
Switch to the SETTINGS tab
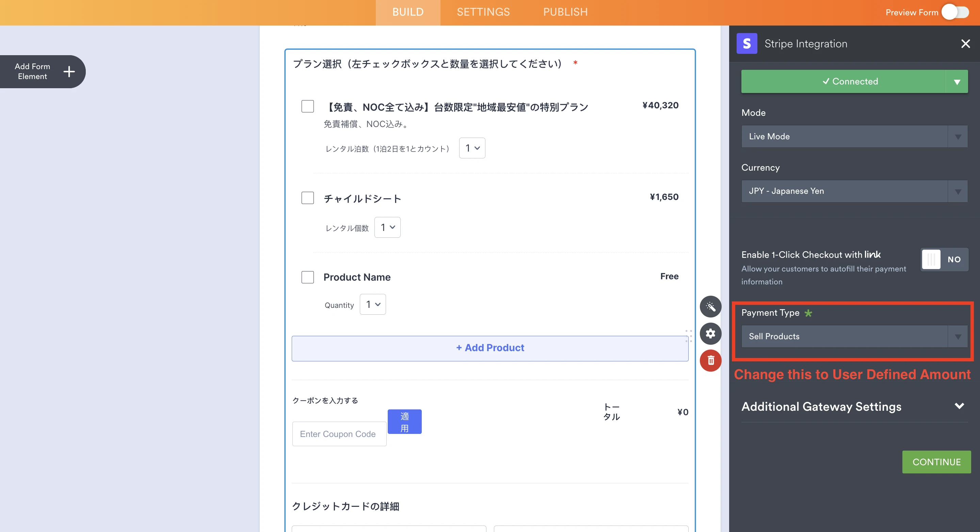483,12
